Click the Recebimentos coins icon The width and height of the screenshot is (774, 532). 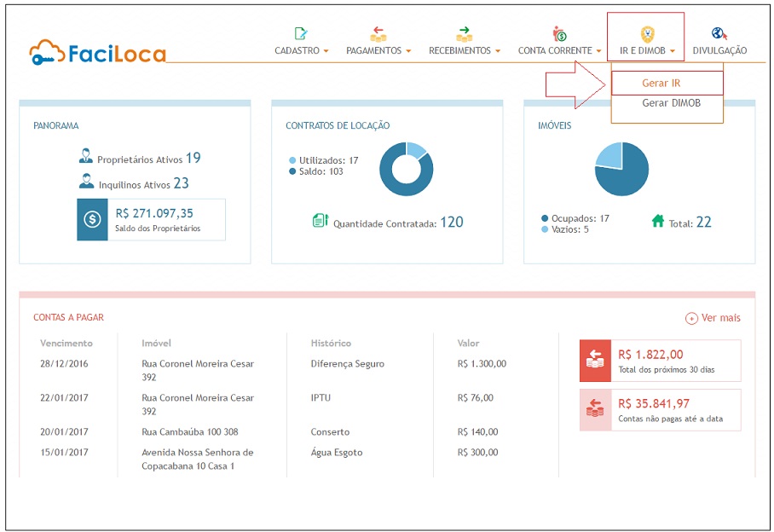[464, 33]
